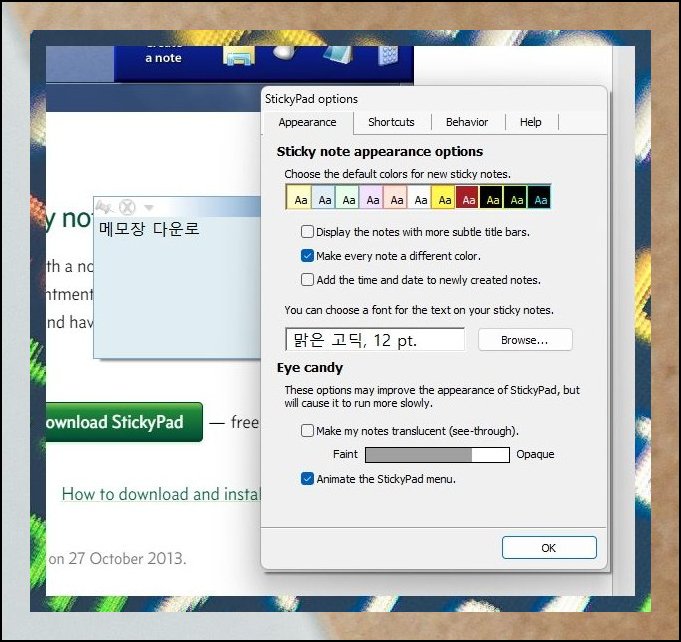Select the bright yellow Aa color swatch
This screenshot has width=681, height=642.
point(444,198)
